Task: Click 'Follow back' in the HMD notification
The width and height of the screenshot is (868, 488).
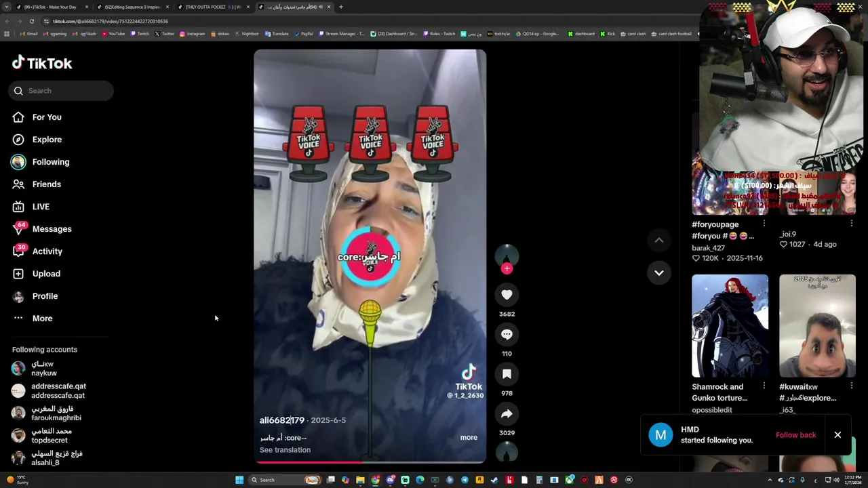Action: [795, 435]
